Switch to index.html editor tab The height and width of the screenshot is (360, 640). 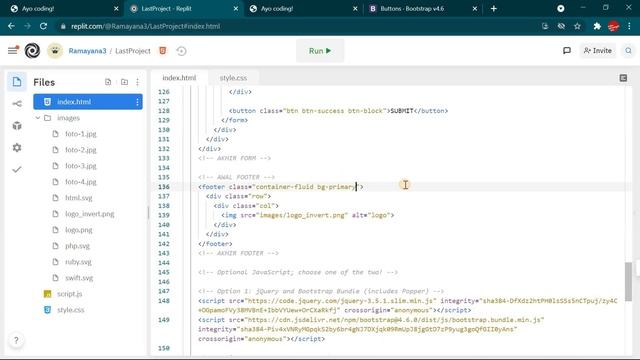179,78
